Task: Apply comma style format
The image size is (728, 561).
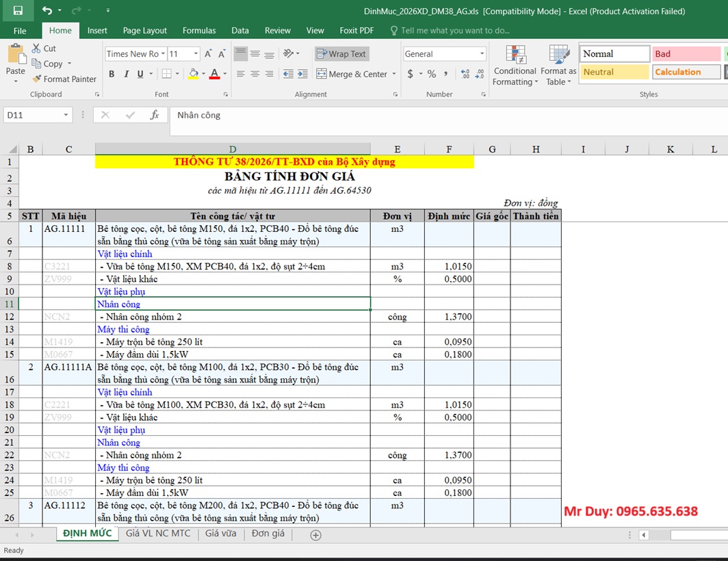Action: tap(445, 74)
